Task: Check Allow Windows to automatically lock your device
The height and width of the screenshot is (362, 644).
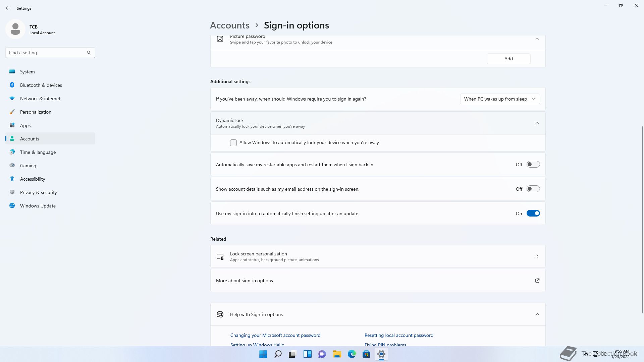Action: [x=233, y=143]
